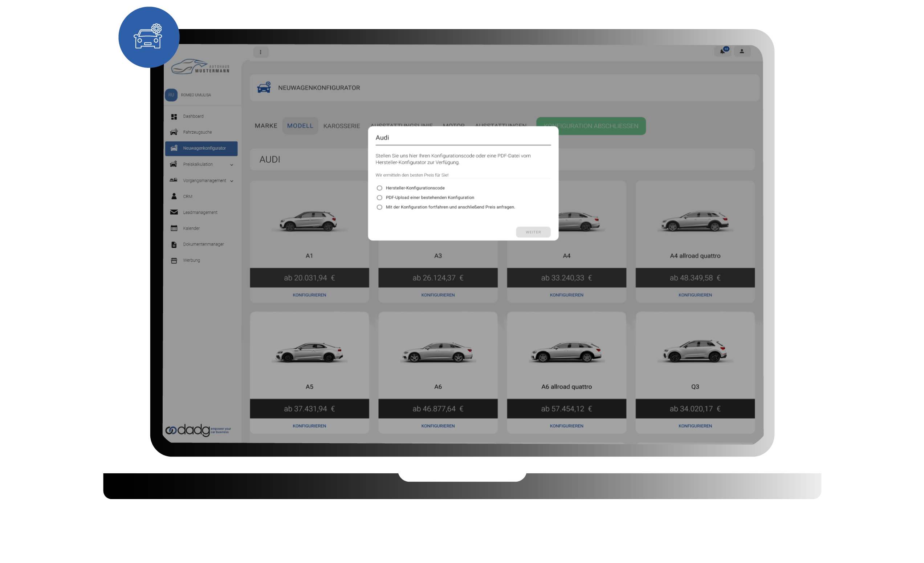
Task: Open the Dashboard icon in sidebar
Action: pyautogui.click(x=174, y=117)
